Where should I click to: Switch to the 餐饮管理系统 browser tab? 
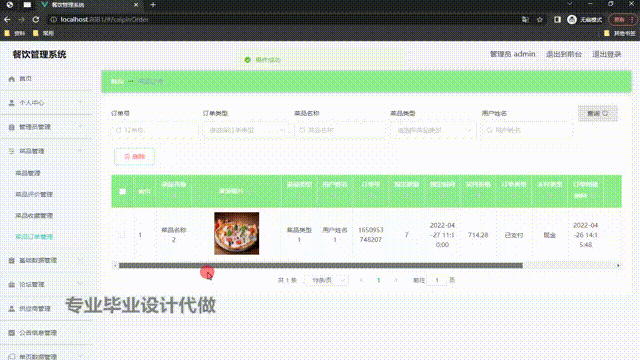pos(90,5)
